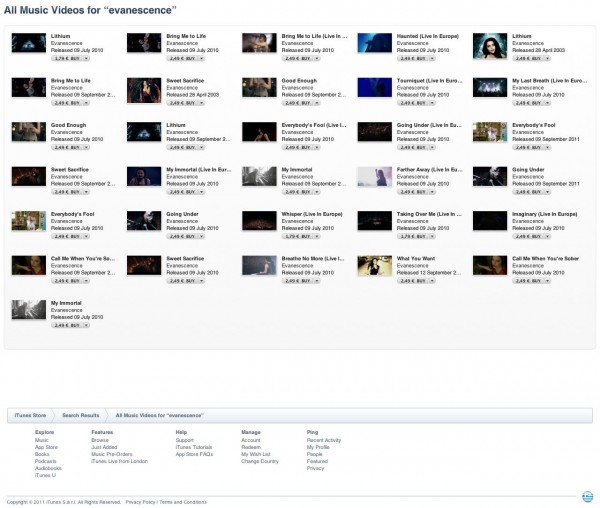Open the Whisper (Live in Europe) thumbnail
Screen dimensions: 600x508
click(x=259, y=221)
